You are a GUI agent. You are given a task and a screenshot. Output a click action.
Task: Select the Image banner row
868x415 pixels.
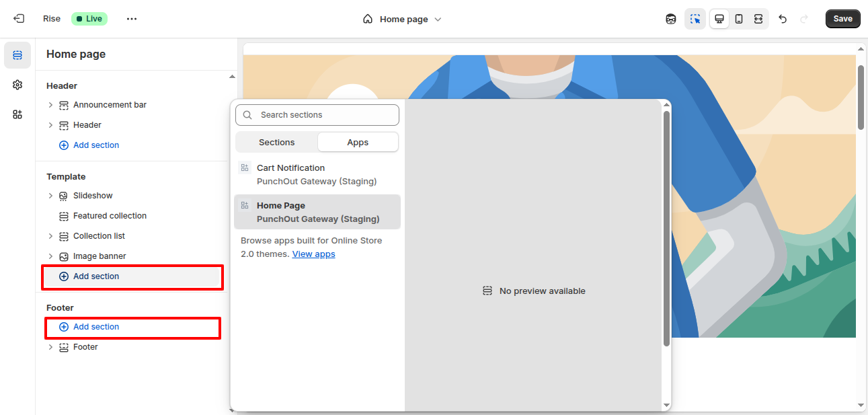132,256
